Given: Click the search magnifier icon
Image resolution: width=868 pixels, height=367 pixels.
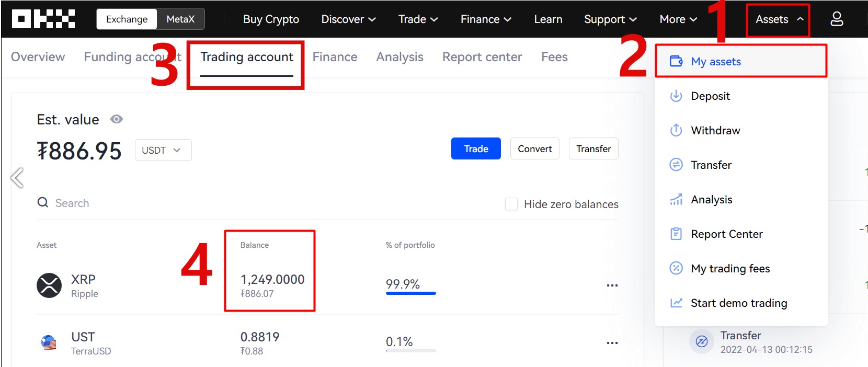Looking at the screenshot, I should pos(42,202).
